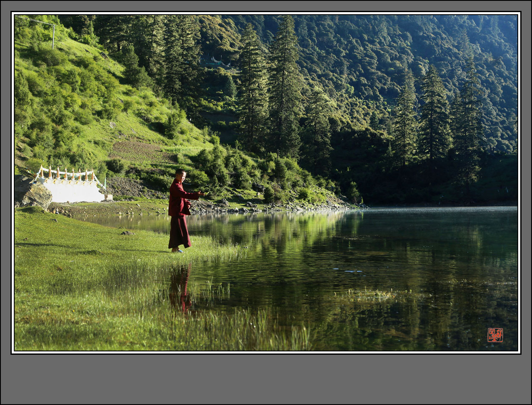Click the monk in the red robe
This screenshot has width=532, height=405.
click(180, 214)
